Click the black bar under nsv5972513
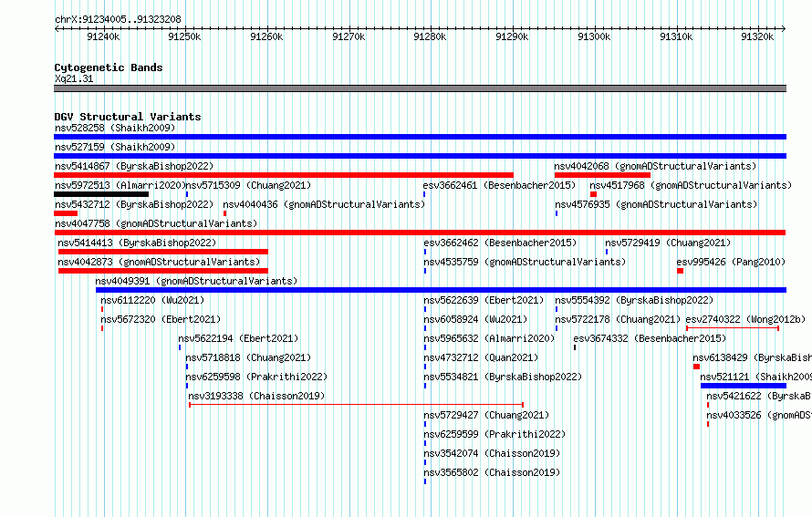Viewport: 812px width, 517px height. point(101,194)
